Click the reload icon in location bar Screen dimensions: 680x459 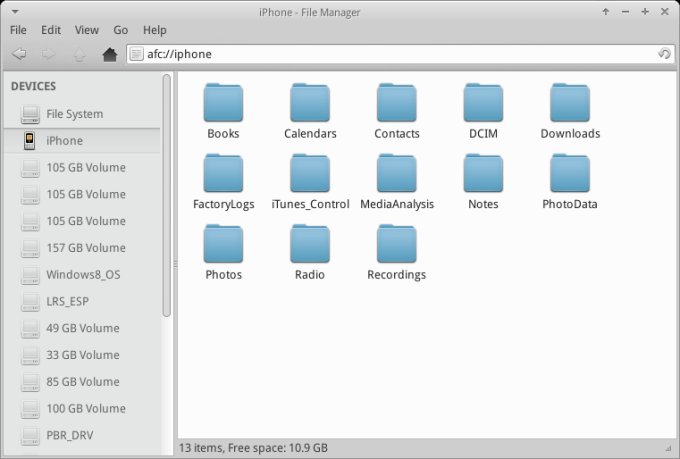tap(664, 54)
